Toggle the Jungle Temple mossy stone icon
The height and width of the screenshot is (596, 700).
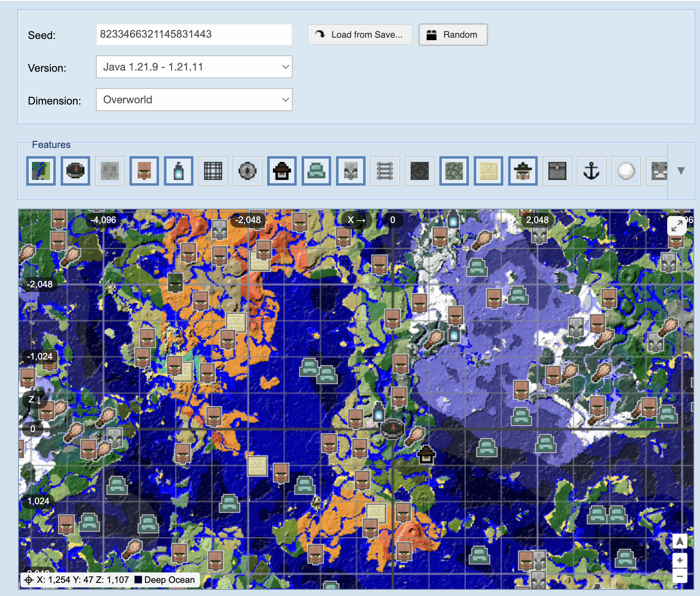tap(454, 171)
